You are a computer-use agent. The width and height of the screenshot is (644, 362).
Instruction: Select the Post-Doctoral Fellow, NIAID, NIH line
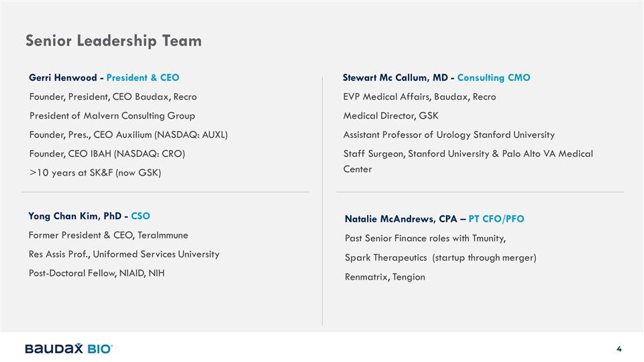97,273
